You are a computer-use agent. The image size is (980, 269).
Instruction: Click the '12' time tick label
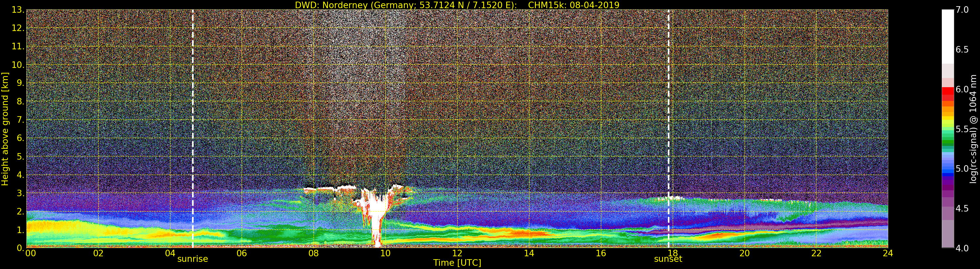pos(457,253)
